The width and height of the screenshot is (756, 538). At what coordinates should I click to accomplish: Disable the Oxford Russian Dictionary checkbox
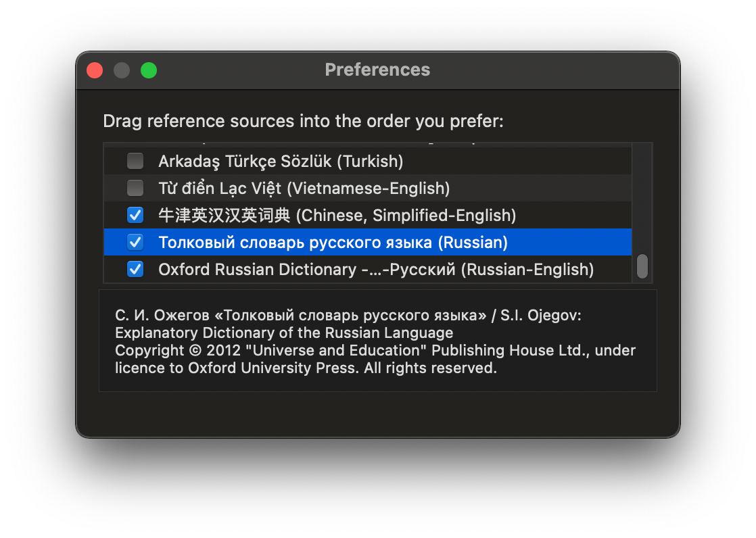(135, 269)
